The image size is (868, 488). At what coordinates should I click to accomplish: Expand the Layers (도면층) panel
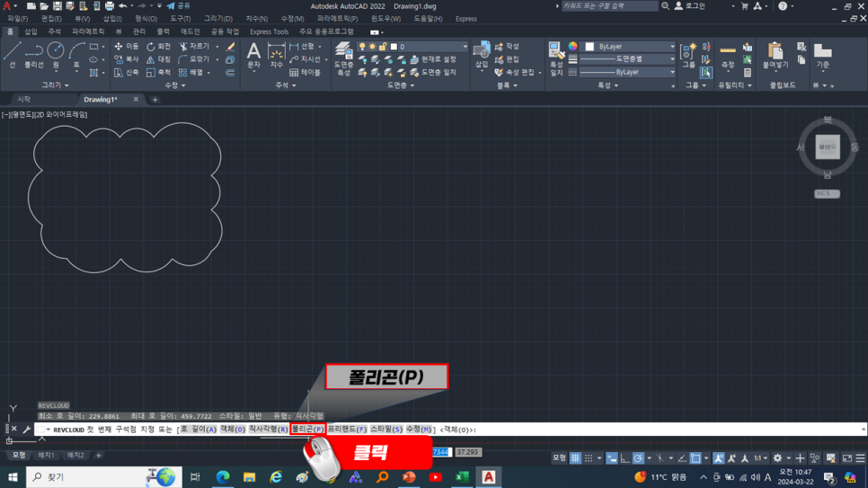tap(400, 85)
